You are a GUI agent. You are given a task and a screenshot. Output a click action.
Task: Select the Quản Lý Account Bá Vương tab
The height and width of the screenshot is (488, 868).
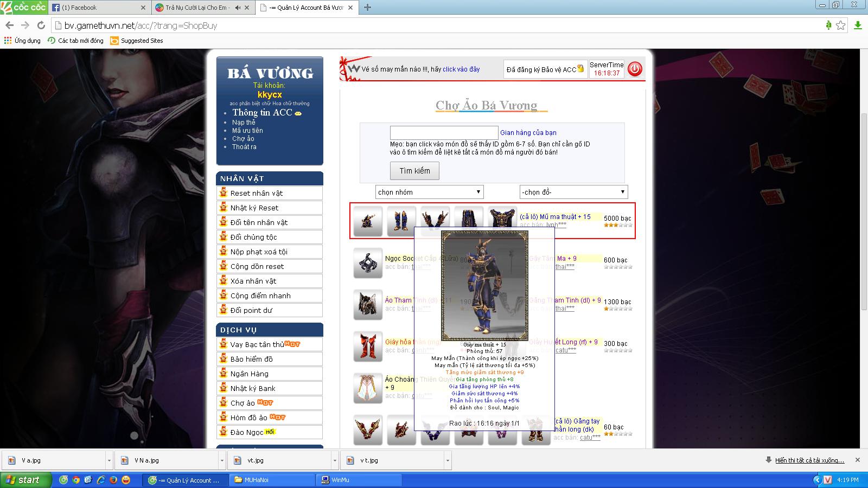coord(307,8)
